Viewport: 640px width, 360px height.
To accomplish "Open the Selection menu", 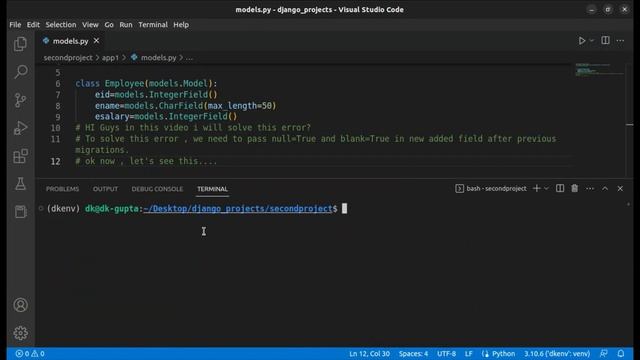I will point(61,24).
